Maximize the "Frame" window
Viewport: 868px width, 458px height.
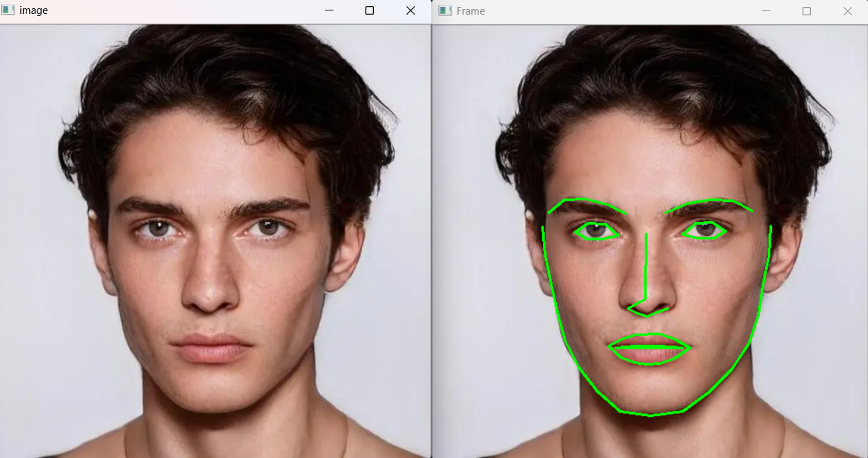point(807,11)
